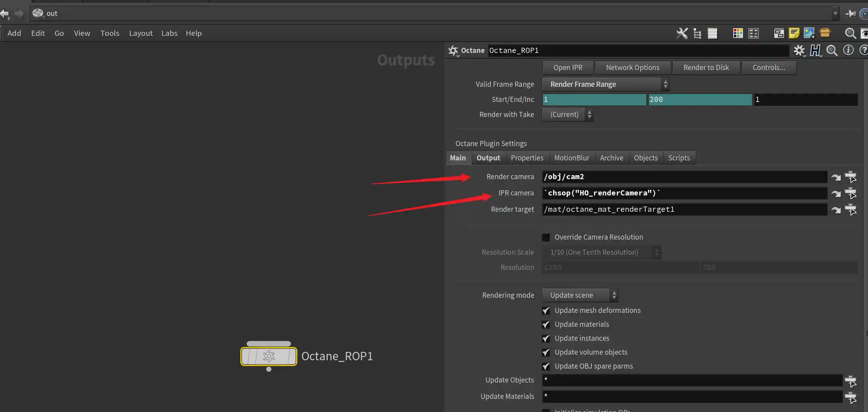
Task: Open Valid Frame Range dropdown
Action: 605,84
